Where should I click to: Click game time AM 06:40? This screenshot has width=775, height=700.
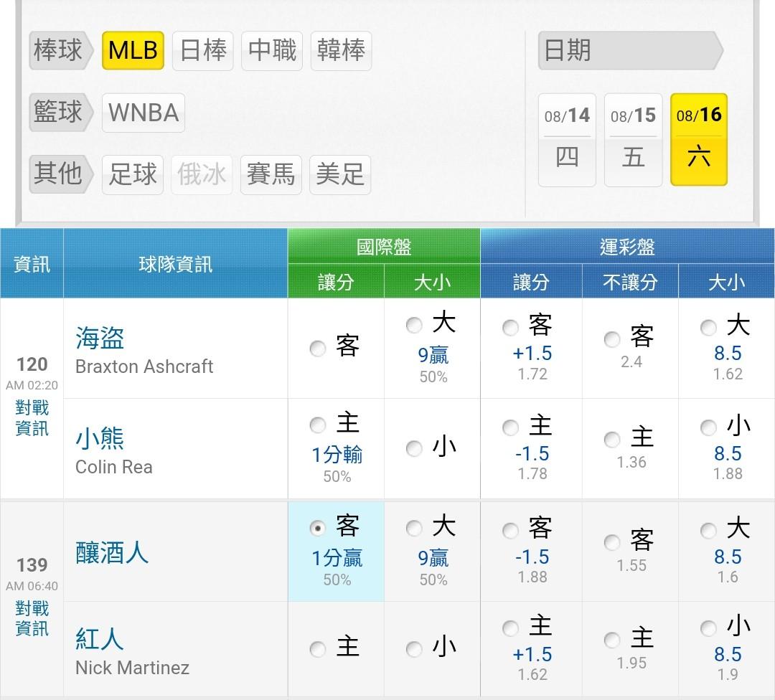point(32,586)
